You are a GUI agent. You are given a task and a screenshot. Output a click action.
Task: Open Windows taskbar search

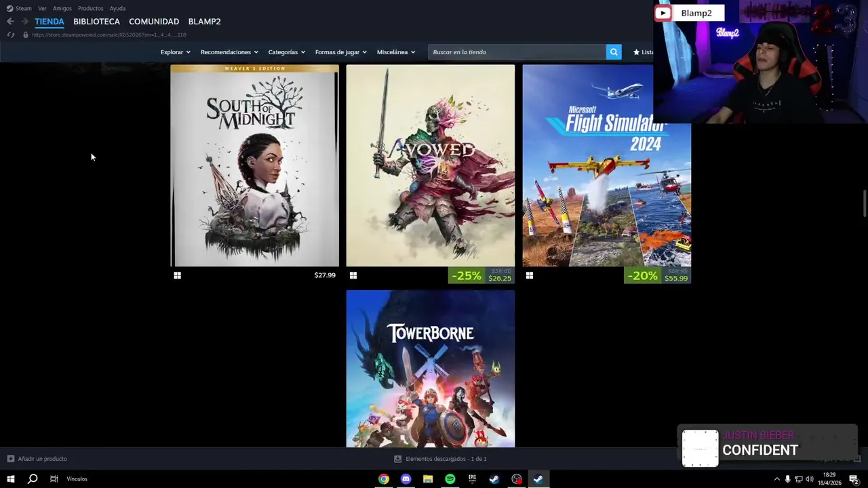click(x=32, y=479)
